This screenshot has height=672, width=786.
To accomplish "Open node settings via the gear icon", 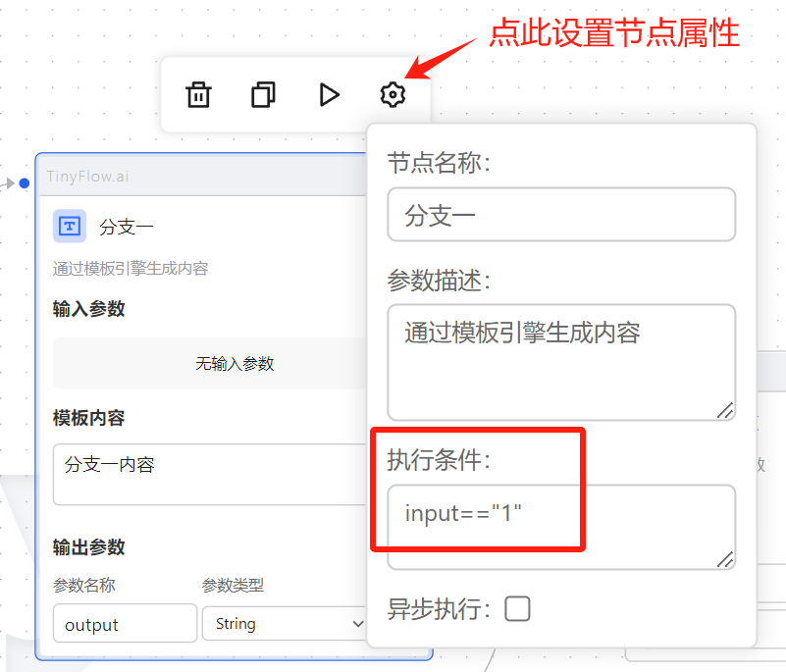I will click(x=393, y=95).
